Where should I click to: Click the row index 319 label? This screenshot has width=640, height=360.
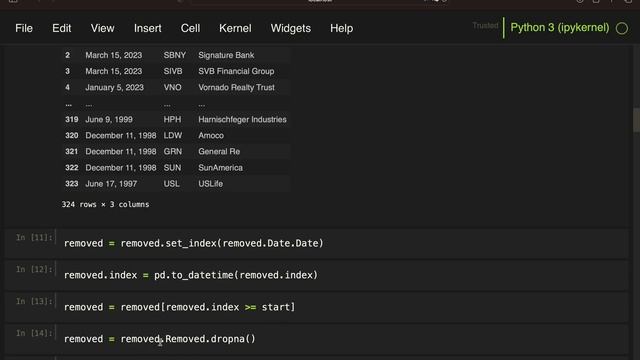71,120
